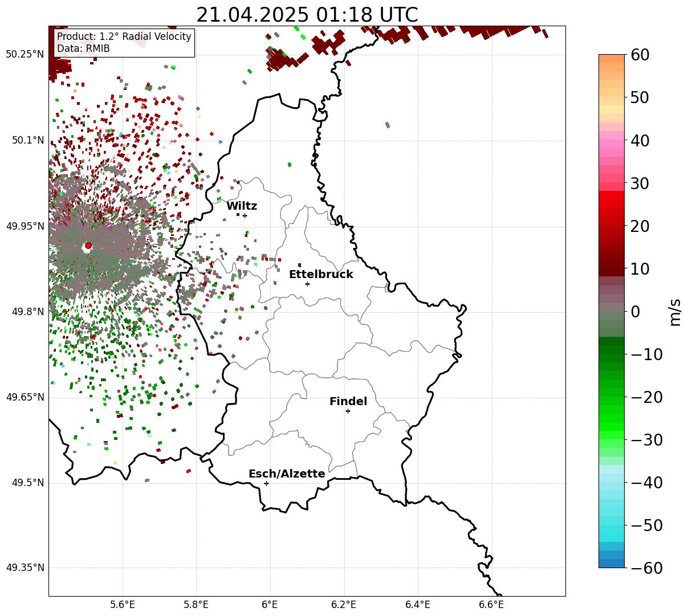The width and height of the screenshot is (688, 616).
Task: Click the colorbar '−50' tick label
Action: tap(646, 525)
